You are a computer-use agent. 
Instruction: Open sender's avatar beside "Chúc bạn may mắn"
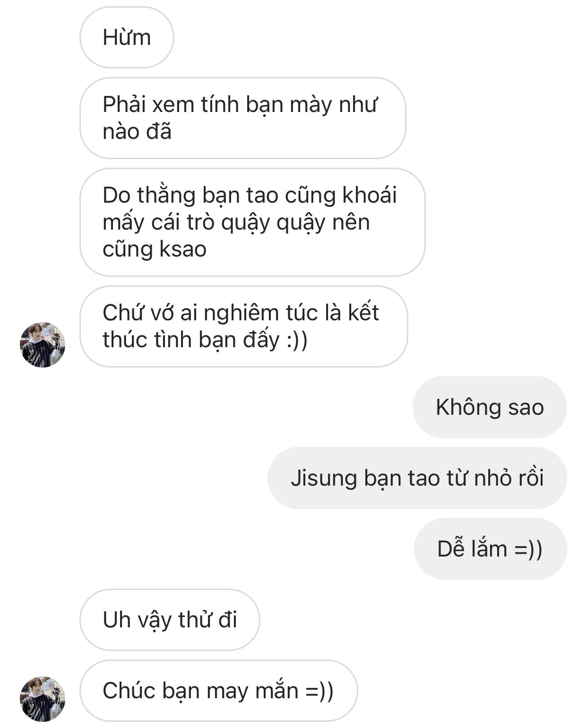43,699
